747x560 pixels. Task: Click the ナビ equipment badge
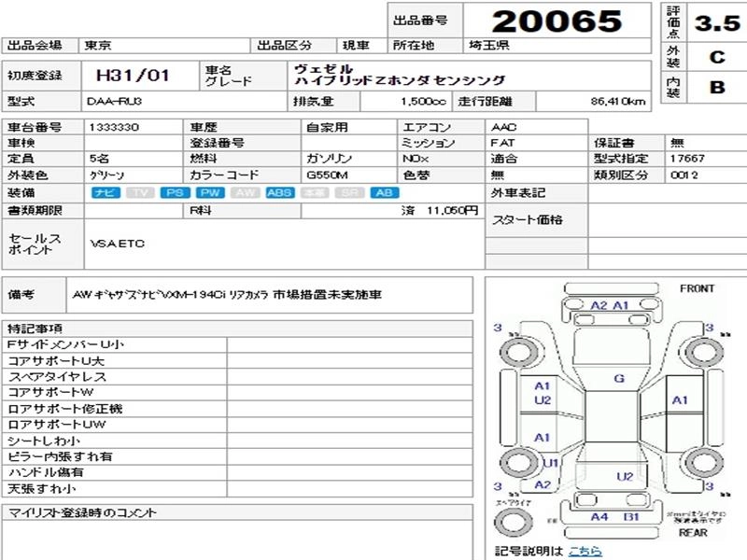[106, 193]
